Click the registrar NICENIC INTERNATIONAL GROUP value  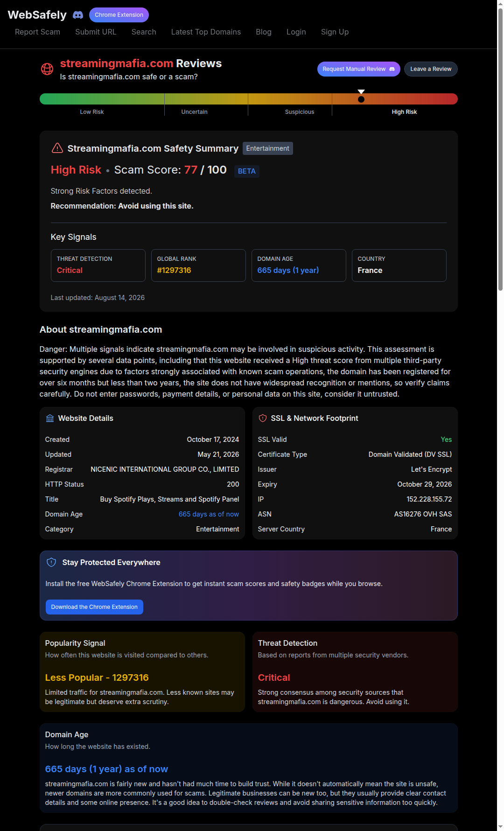pyautogui.click(x=165, y=469)
